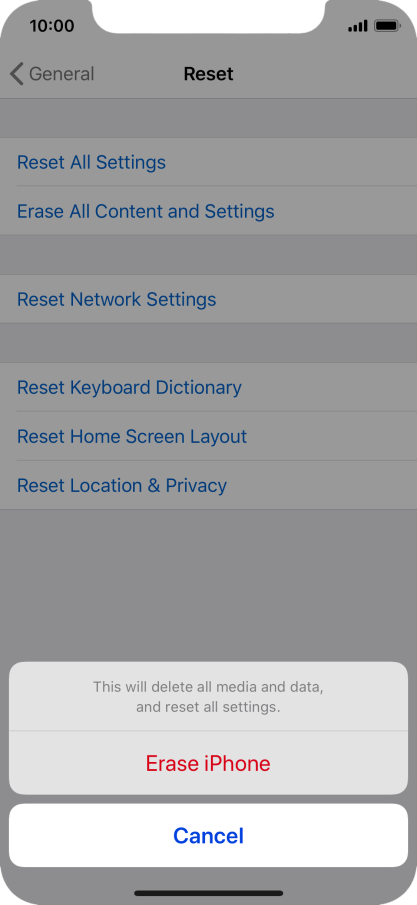Image resolution: width=417 pixels, height=905 pixels.
Task: Click the battery icon in status bar
Action: pyautogui.click(x=387, y=26)
